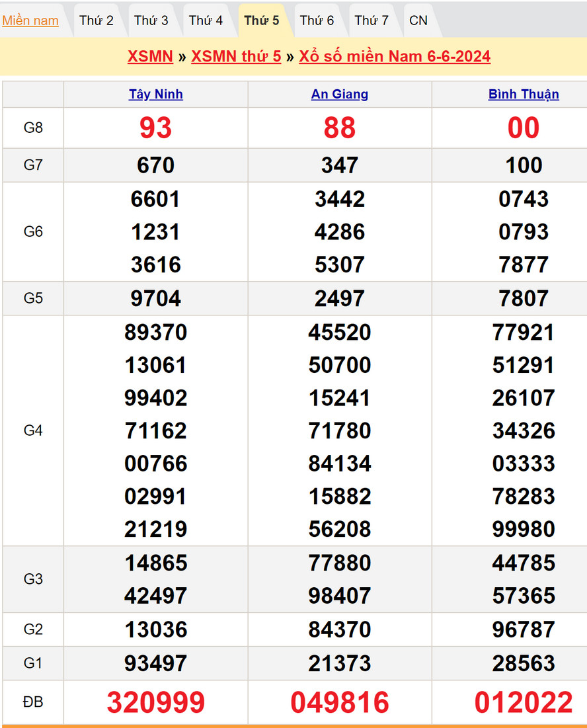This screenshot has height=728, width=587.
Task: Open Xổ số miền Nam 6-6-2024 link
Action: click(395, 56)
